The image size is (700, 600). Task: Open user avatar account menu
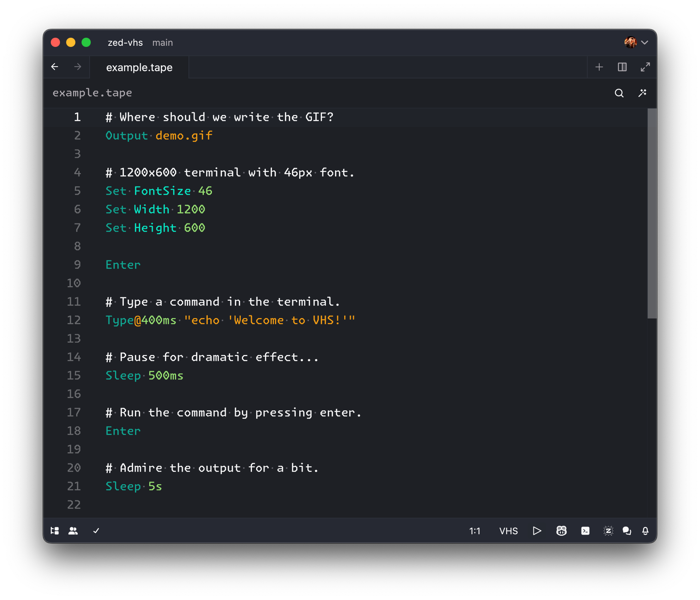coord(636,42)
